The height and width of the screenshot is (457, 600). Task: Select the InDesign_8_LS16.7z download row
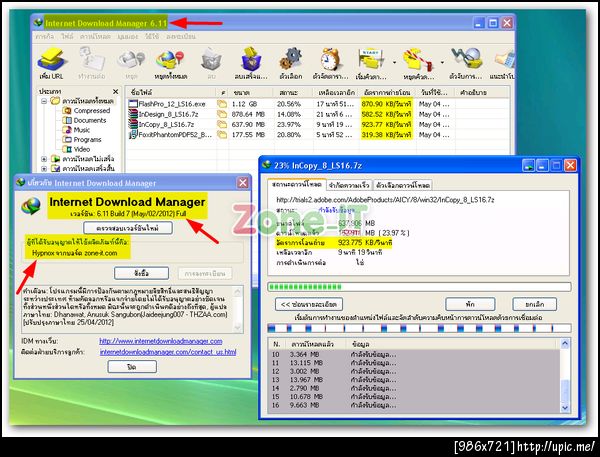[318, 114]
